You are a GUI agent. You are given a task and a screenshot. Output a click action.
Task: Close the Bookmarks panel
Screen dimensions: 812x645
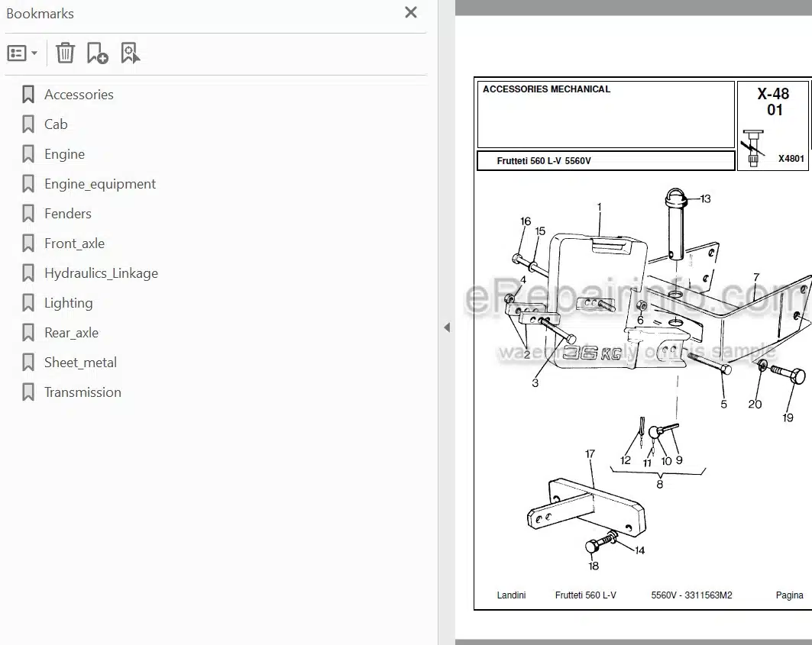pyautogui.click(x=411, y=12)
